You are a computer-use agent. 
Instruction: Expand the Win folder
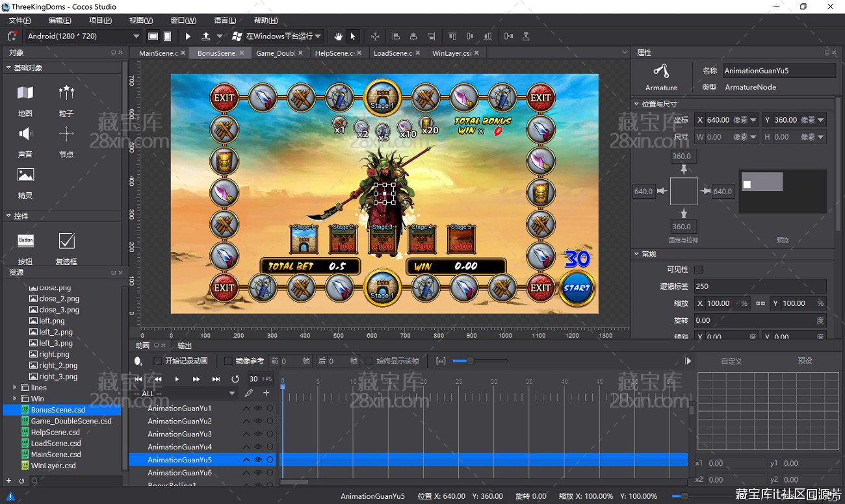(14, 399)
